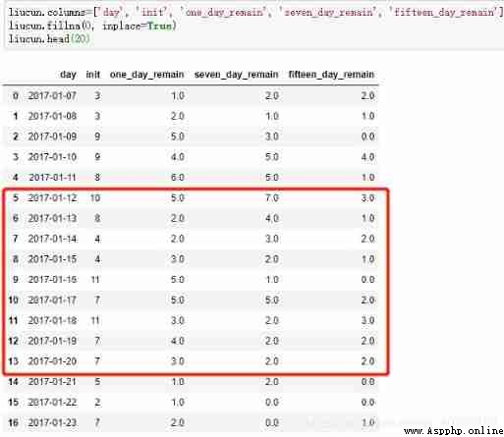Image resolution: width=504 pixels, height=437 pixels.
Task: Select the date cell 2017-01-14
Action: [52, 239]
